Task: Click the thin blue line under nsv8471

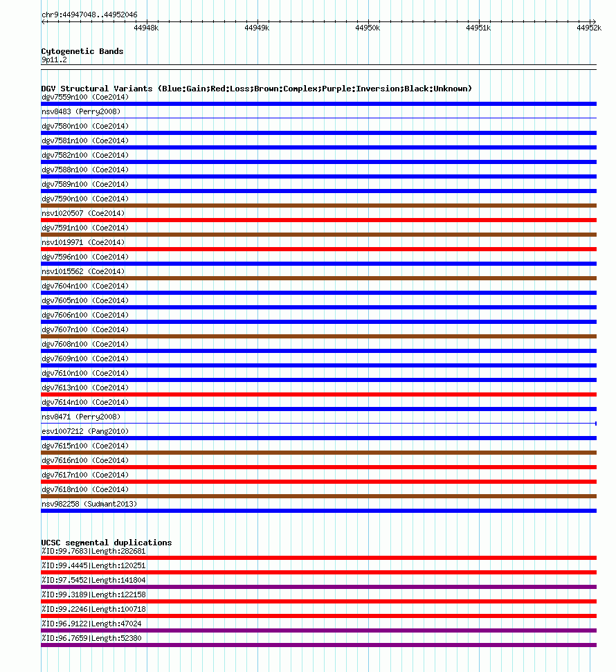Action: pos(319,424)
